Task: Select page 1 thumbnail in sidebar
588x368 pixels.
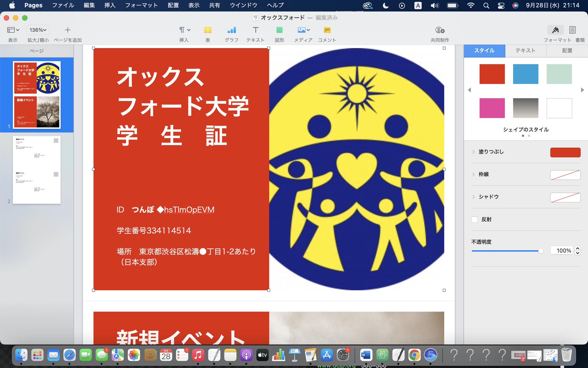Action: (37, 95)
